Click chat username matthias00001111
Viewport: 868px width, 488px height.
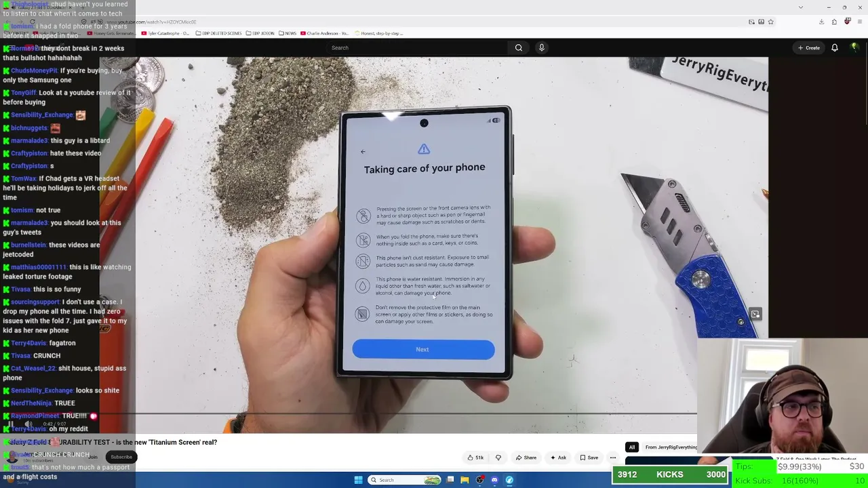[x=38, y=267]
